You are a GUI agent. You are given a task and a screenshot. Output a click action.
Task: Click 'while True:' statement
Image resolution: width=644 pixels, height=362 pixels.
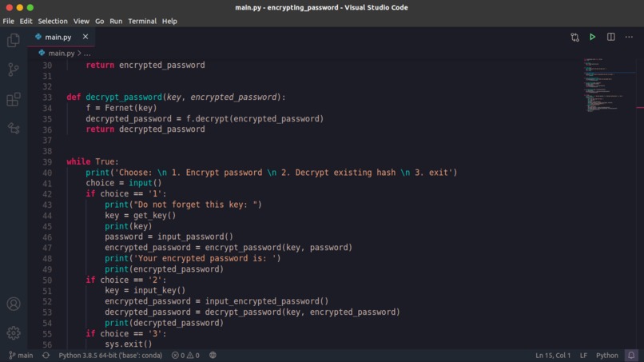pos(93,161)
